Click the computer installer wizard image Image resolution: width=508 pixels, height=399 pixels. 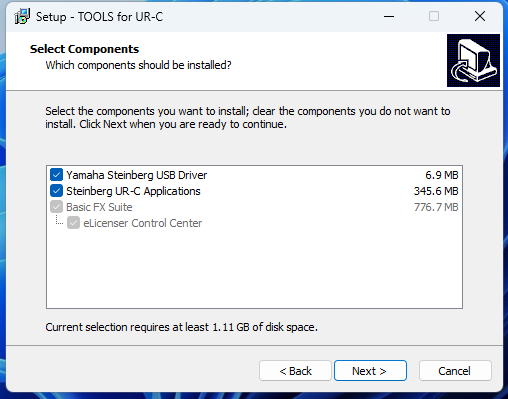click(x=473, y=60)
